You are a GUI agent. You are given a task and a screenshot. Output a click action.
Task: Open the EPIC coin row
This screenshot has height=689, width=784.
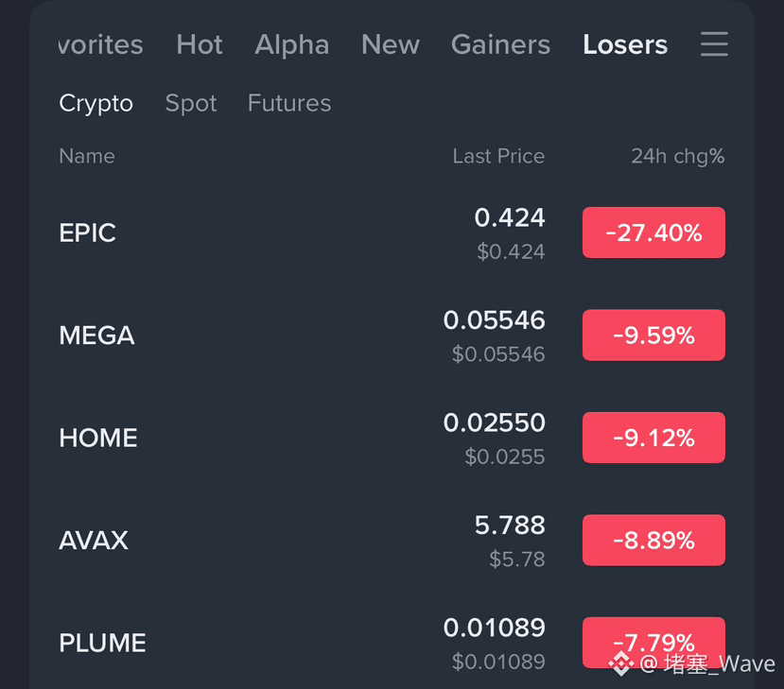pyautogui.click(x=392, y=233)
